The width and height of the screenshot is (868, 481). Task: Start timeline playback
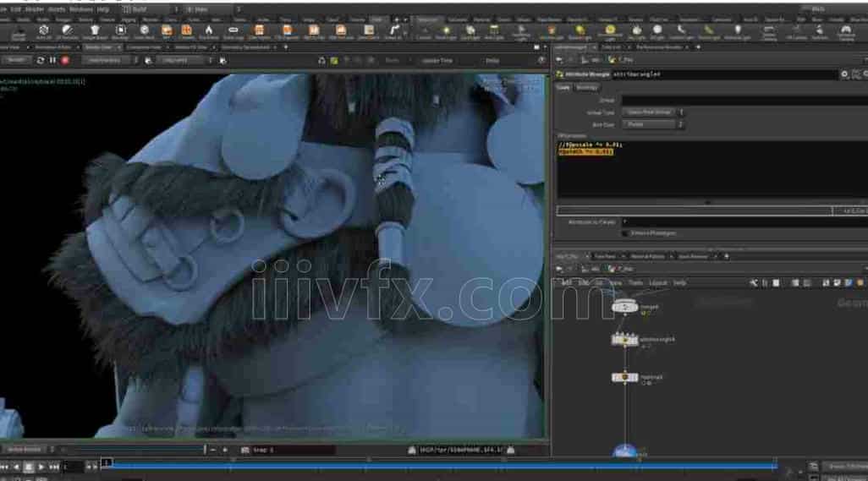click(x=41, y=467)
